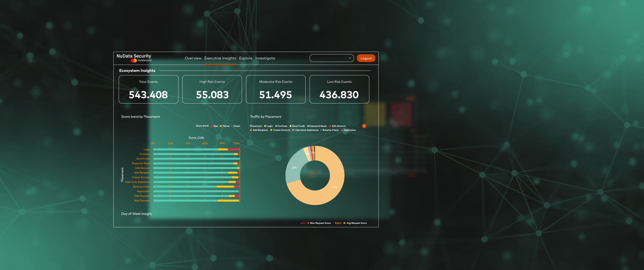
Task: Click the Balance Check legend marker
Action: (x=321, y=130)
